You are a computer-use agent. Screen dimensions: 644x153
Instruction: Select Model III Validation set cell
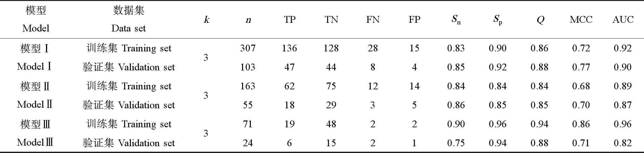point(129,143)
